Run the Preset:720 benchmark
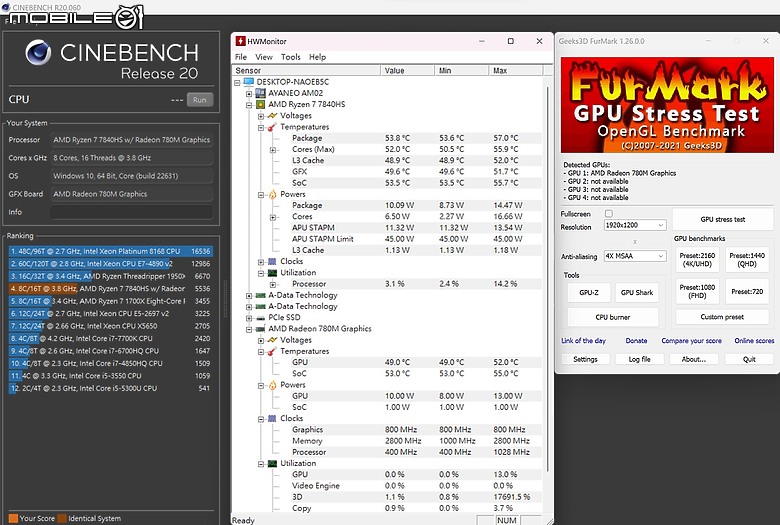Viewport: 780px width, 525px height. [747, 291]
